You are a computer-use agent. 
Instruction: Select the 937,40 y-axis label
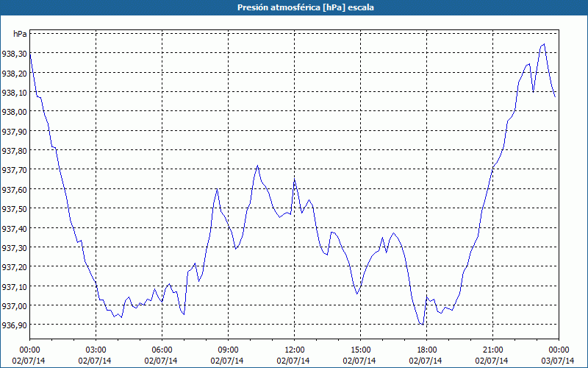pos(14,228)
